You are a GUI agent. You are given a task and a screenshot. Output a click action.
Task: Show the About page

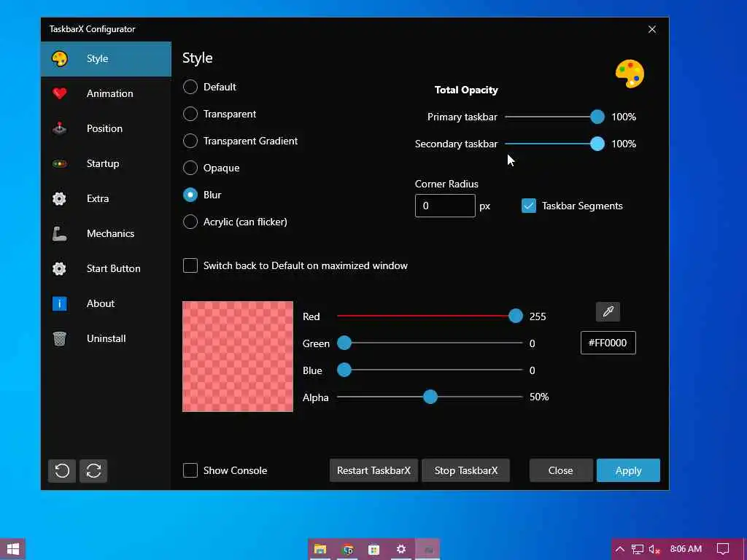(106, 303)
